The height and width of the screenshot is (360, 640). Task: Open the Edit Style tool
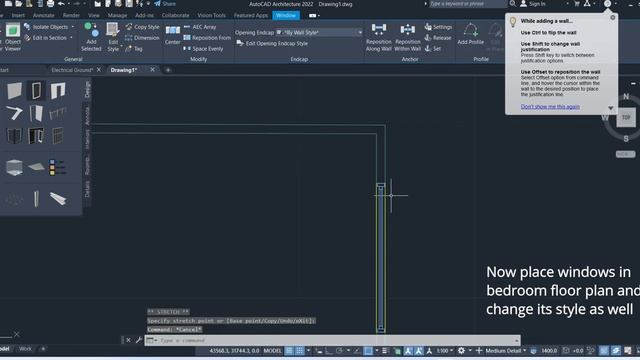[x=113, y=37]
